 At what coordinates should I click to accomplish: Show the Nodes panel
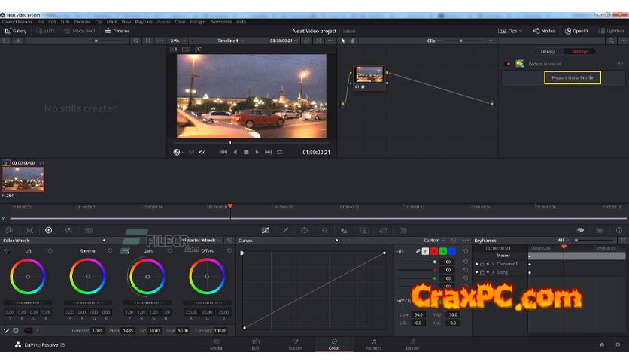coord(544,31)
